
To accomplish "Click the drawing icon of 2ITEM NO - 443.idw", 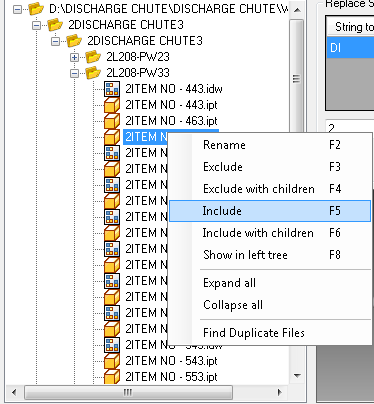I will [x=112, y=89].
